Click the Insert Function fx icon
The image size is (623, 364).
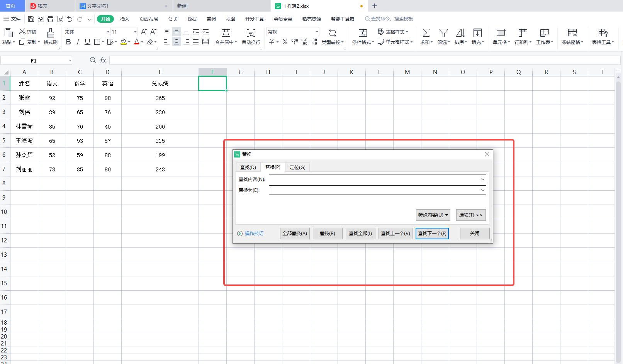click(x=103, y=60)
